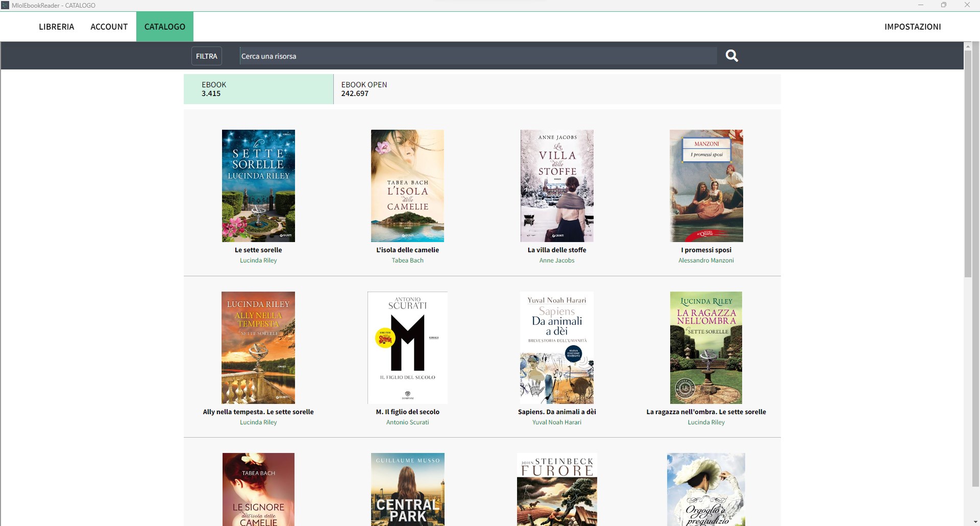This screenshot has height=526, width=980.
Task: Click 'M. Il figlio del secolo' title
Action: 407,412
